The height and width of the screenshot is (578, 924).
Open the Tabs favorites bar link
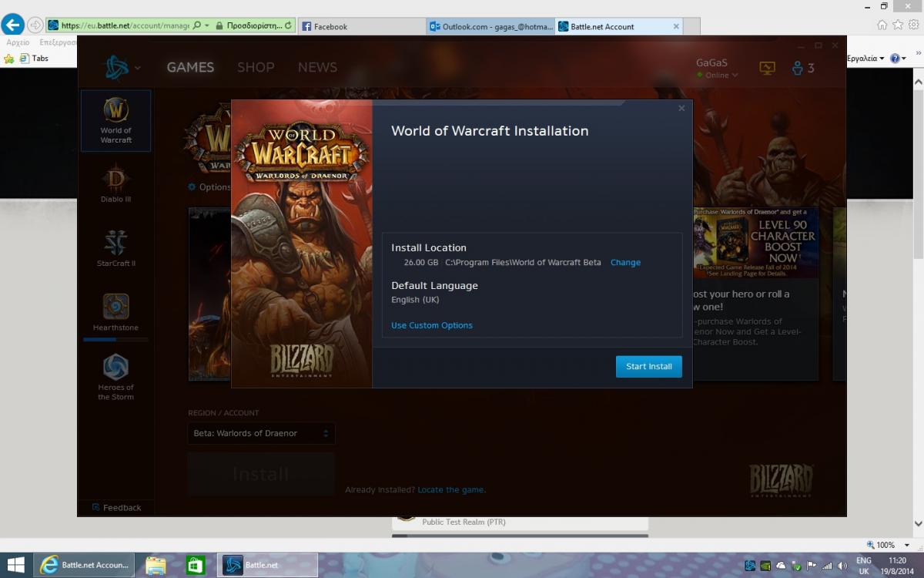(x=34, y=58)
